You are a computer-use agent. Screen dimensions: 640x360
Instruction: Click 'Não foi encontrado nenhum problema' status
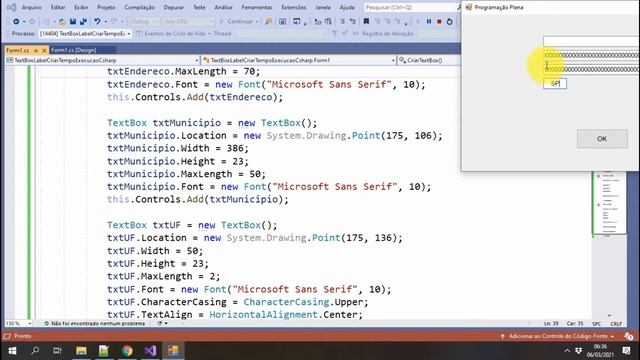(x=94, y=323)
